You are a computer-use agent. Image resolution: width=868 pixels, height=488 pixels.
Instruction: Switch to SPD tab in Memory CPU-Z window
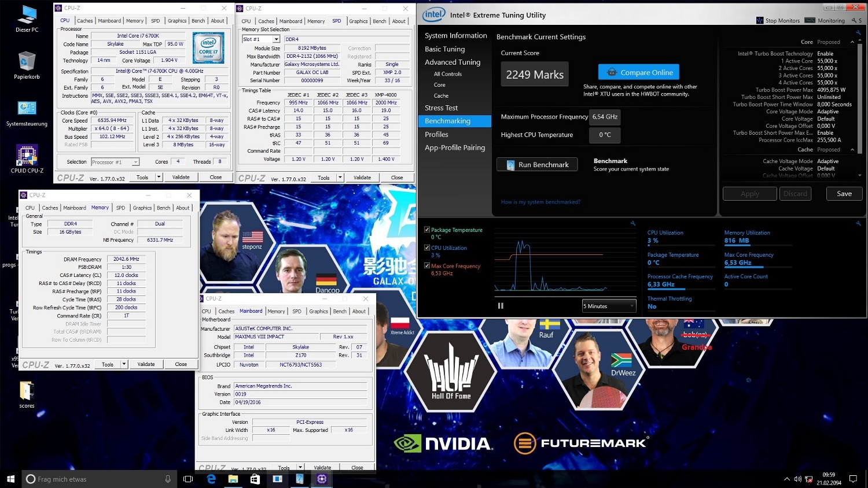[x=120, y=208]
